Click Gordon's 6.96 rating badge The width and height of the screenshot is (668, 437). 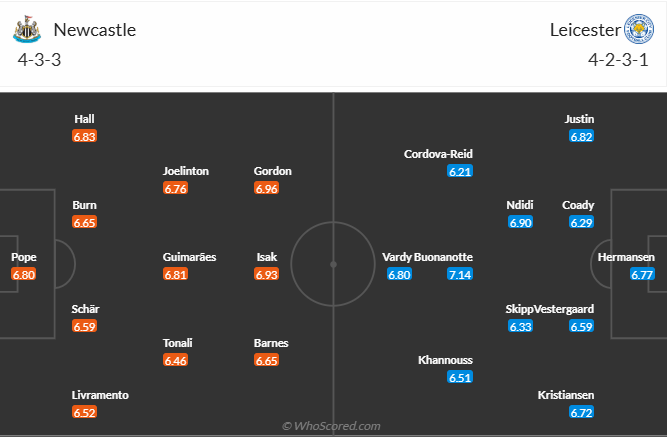[266, 188]
